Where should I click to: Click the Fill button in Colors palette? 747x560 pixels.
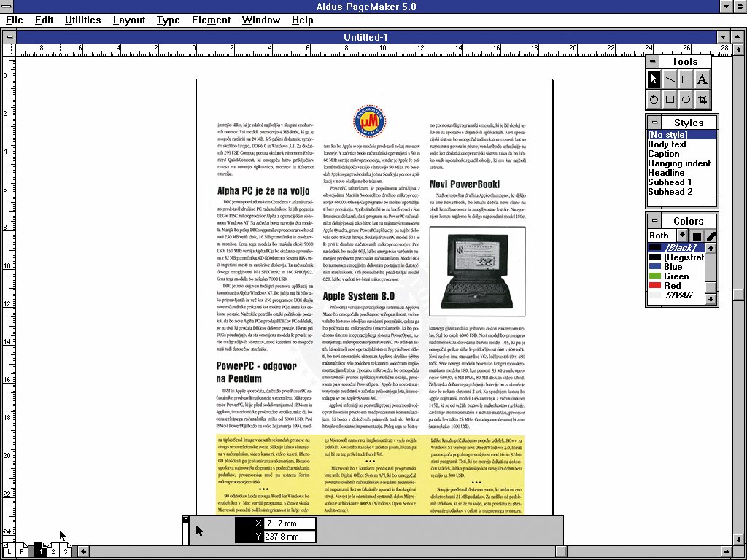coord(697,236)
